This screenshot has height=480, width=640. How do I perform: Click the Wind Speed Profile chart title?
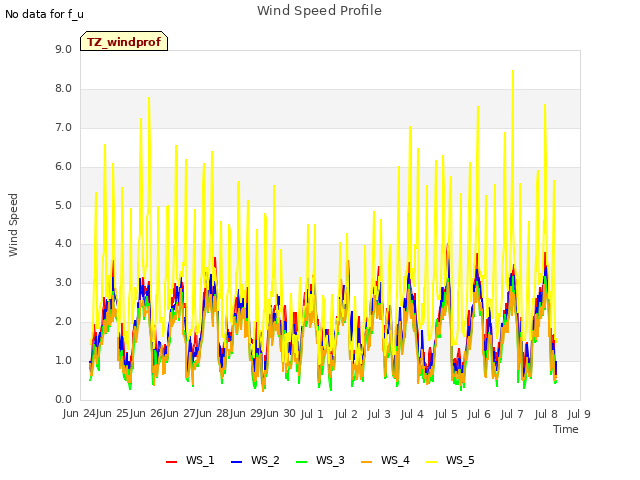319,11
